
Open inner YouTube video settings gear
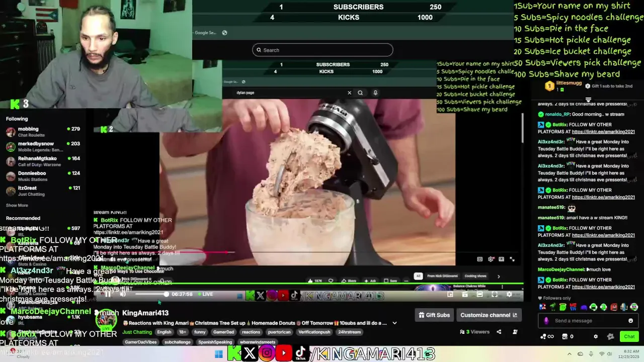point(491,259)
